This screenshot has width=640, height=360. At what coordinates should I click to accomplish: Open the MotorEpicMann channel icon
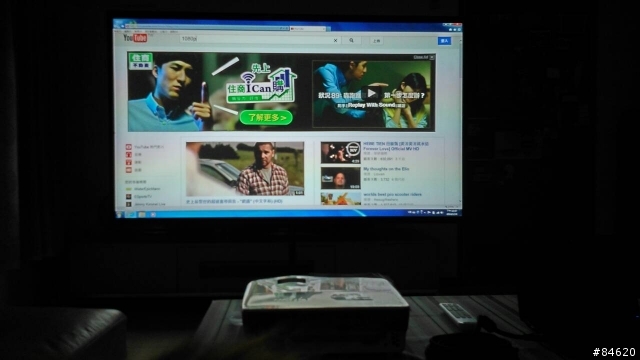click(129, 189)
